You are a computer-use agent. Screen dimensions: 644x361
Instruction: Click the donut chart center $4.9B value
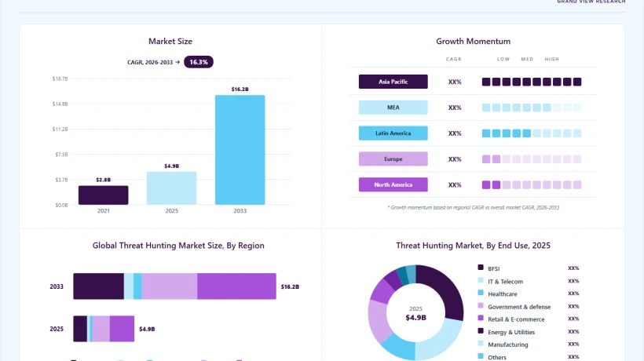coord(415,318)
